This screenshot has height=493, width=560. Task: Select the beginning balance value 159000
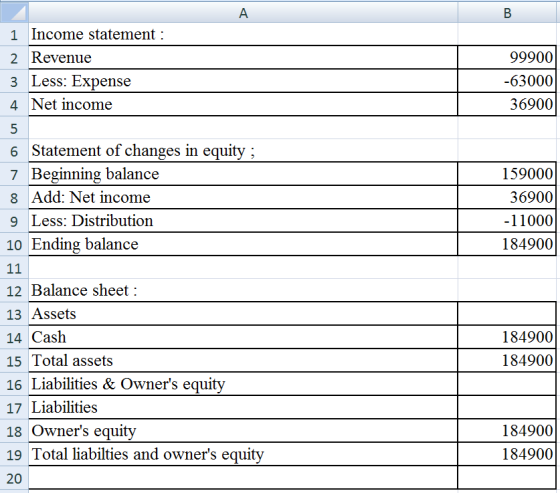[507, 174]
